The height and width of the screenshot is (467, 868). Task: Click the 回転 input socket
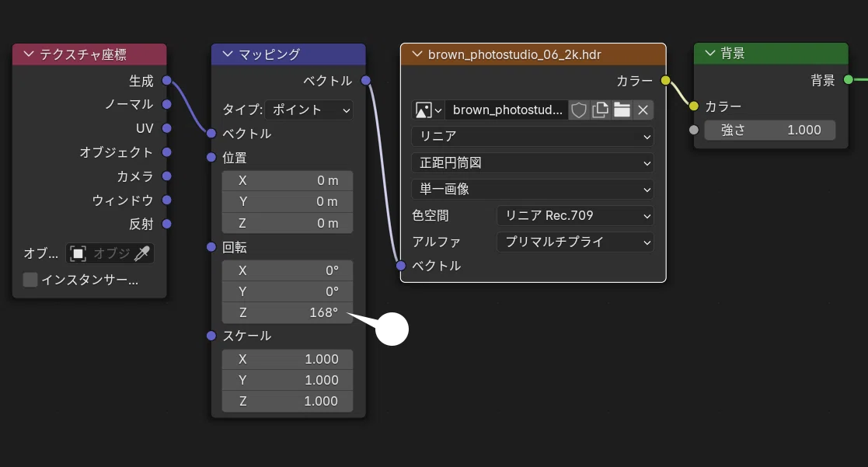click(x=211, y=247)
